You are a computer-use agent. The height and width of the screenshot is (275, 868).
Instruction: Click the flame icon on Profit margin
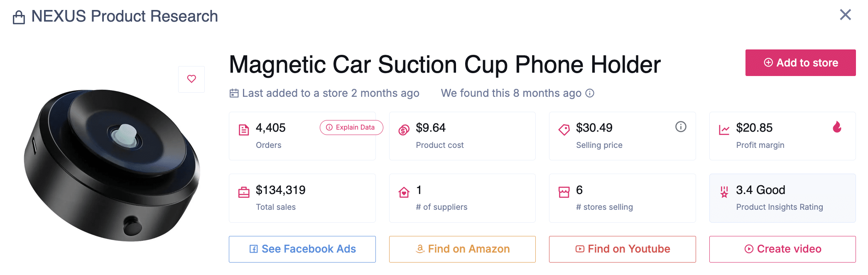pyautogui.click(x=837, y=127)
